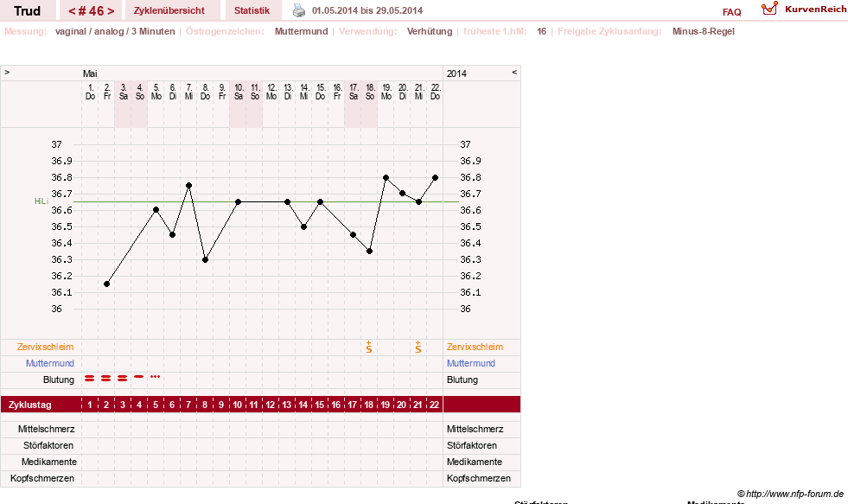The width and height of the screenshot is (848, 504).
Task: Go to previous cycle with left arrow
Action: click(x=72, y=11)
